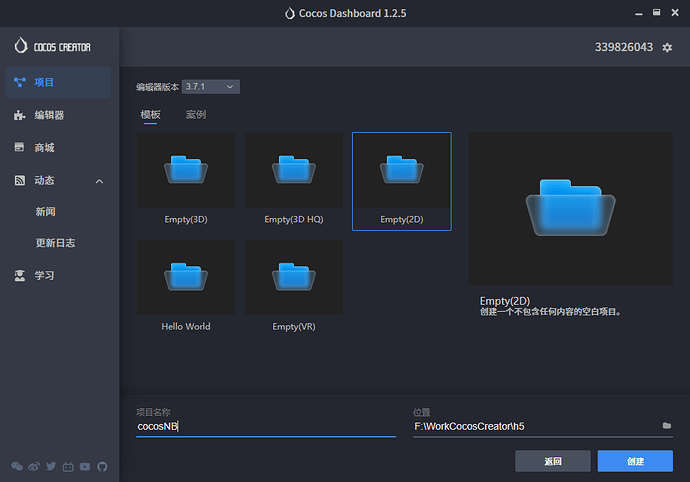The width and height of the screenshot is (690, 482).
Task: Open the GitHub social icon
Action: [x=102, y=467]
